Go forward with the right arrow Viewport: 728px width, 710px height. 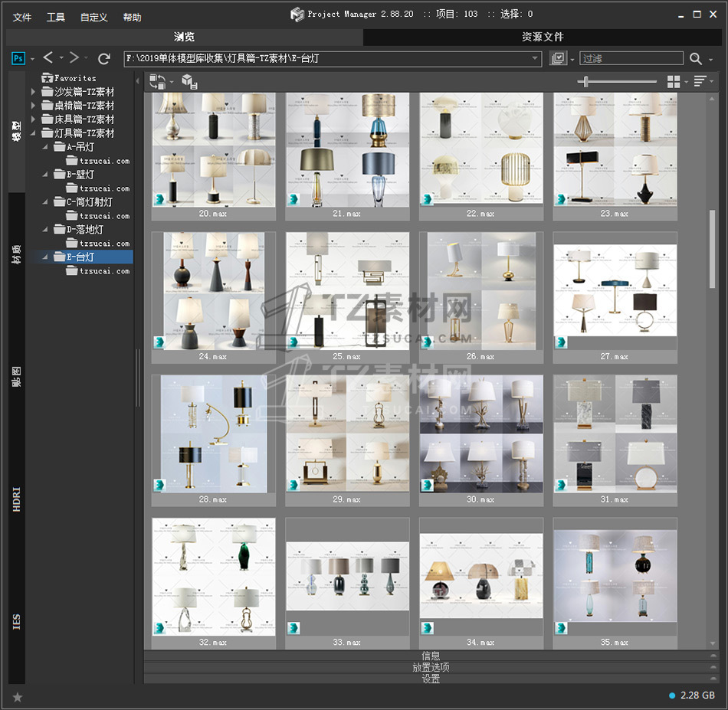pos(74,58)
